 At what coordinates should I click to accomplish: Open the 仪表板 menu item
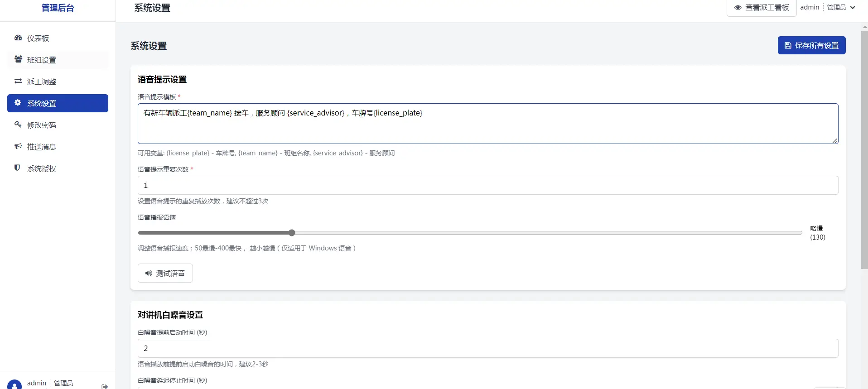pos(38,38)
